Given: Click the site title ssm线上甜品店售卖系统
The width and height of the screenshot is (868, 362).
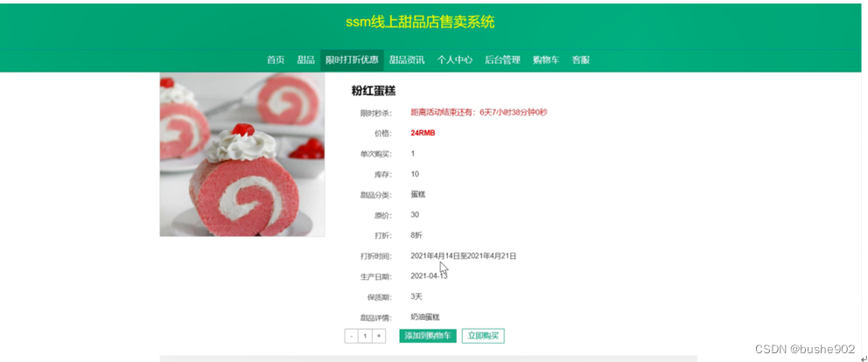Looking at the screenshot, I should pyautogui.click(x=420, y=22).
